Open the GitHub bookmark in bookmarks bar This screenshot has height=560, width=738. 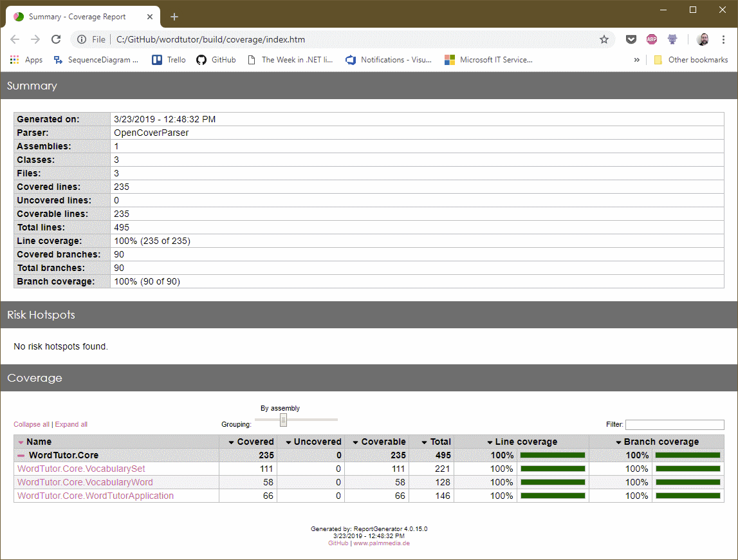point(216,60)
